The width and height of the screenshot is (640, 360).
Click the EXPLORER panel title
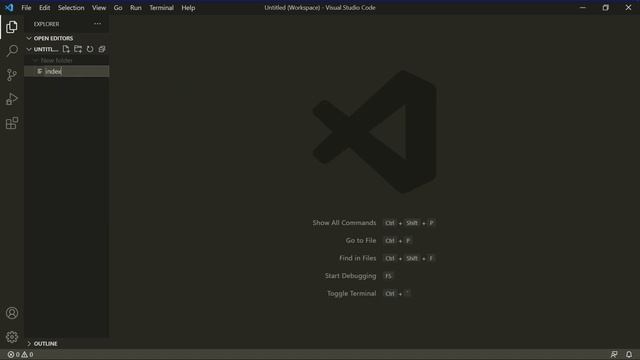click(x=47, y=24)
